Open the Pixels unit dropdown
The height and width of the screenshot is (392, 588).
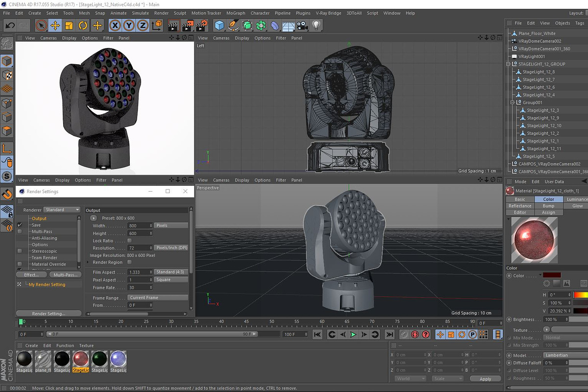click(171, 225)
